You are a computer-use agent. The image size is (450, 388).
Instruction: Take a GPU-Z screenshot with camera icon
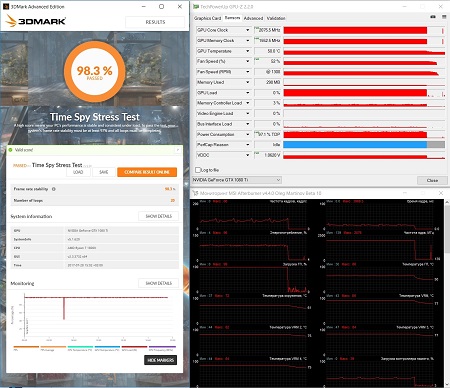point(433,17)
